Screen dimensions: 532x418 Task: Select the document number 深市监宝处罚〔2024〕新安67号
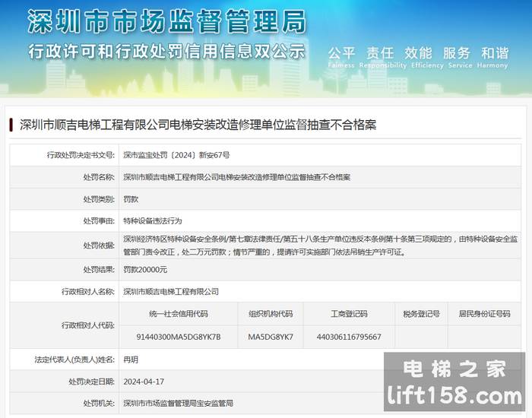(176, 155)
